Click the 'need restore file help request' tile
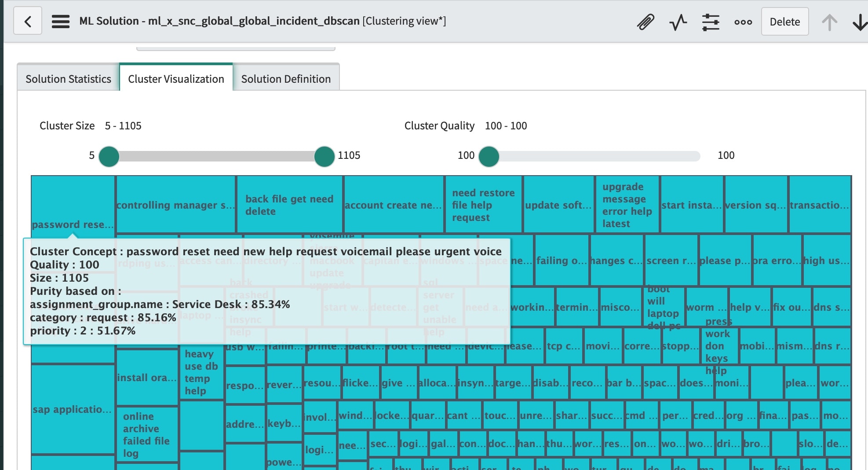Image resolution: width=868 pixels, height=470 pixels. [482, 205]
